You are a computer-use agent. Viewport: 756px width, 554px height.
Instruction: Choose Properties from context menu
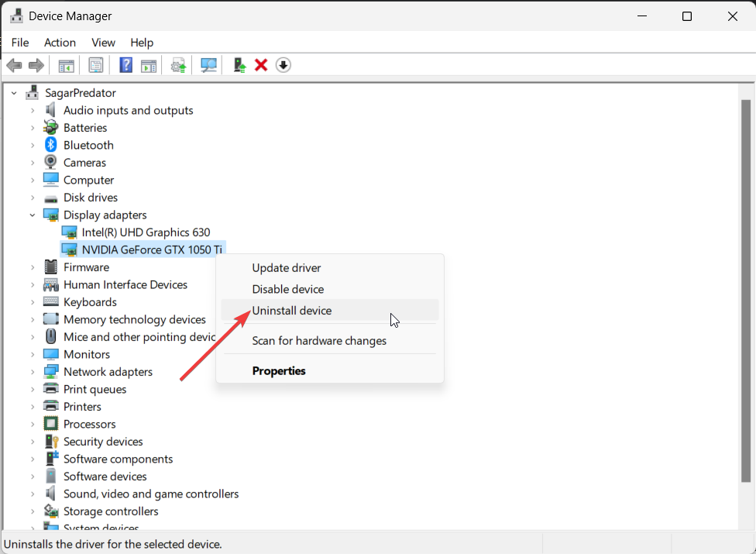point(330,370)
